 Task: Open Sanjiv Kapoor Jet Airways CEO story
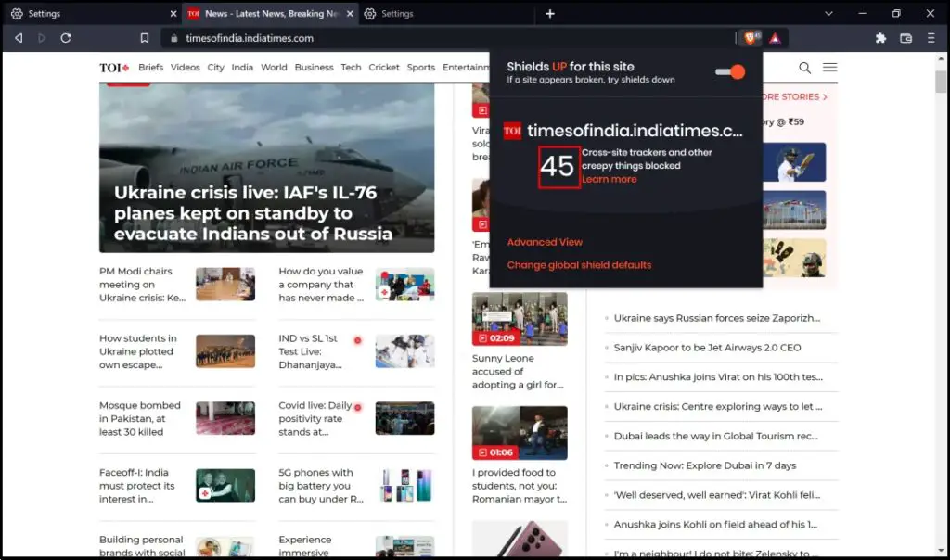click(x=707, y=348)
